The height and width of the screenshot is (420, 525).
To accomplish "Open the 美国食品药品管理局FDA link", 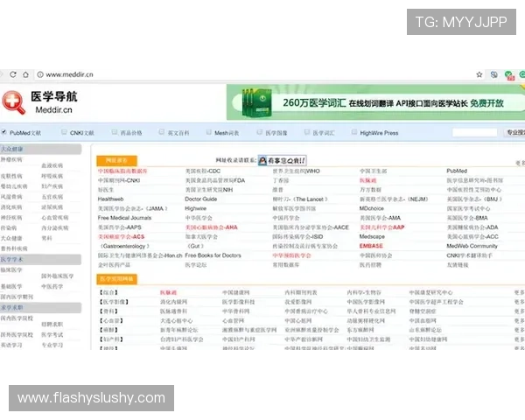I will tap(215, 180).
